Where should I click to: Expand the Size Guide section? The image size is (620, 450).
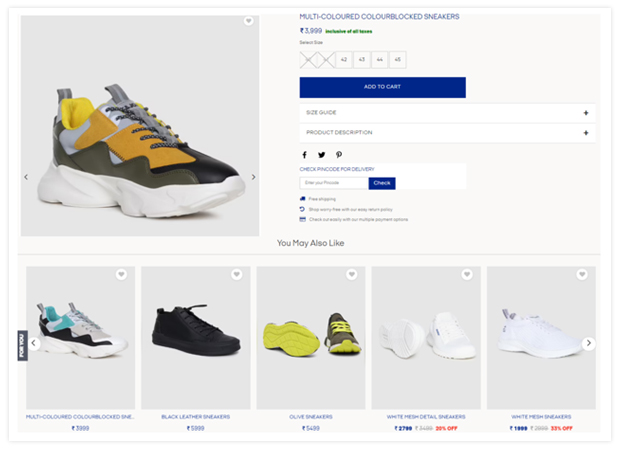point(447,113)
